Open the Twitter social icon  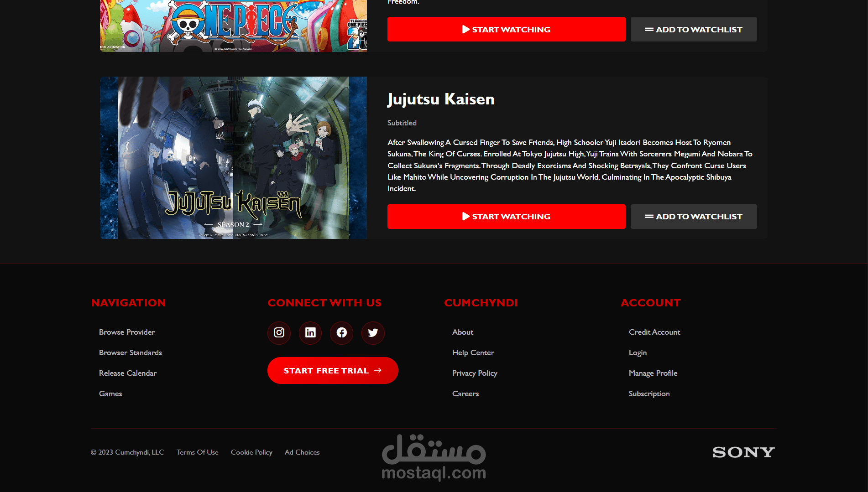coord(373,332)
